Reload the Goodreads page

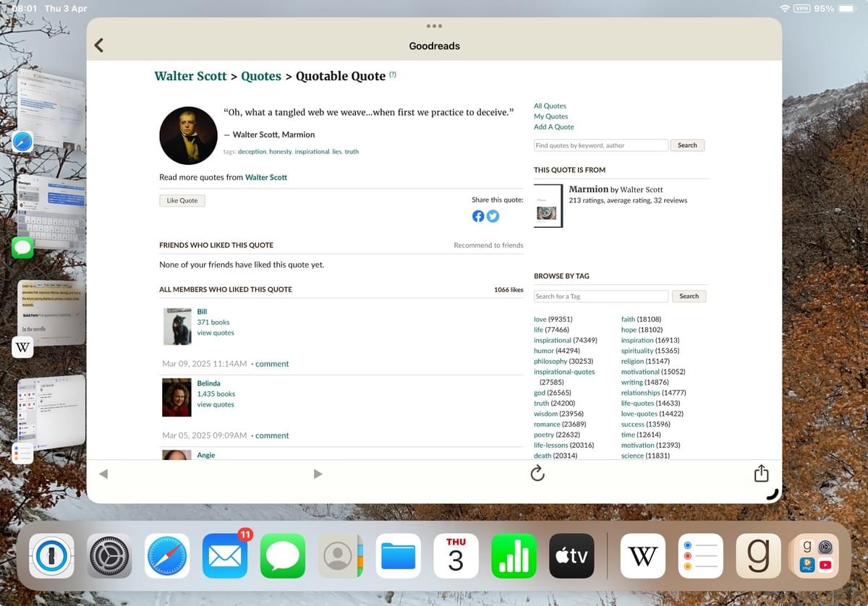tap(537, 474)
